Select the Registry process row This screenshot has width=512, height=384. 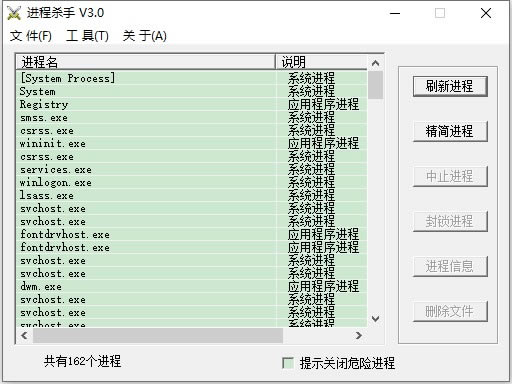click(x=192, y=104)
